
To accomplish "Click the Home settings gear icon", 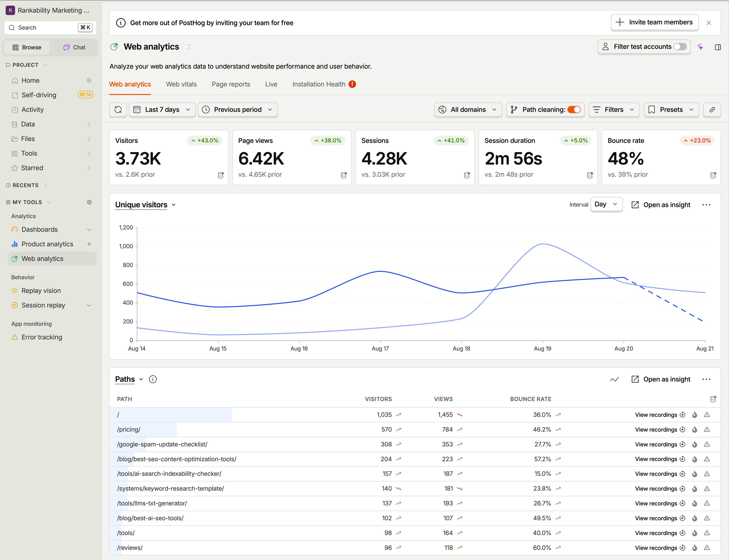I will (89, 80).
